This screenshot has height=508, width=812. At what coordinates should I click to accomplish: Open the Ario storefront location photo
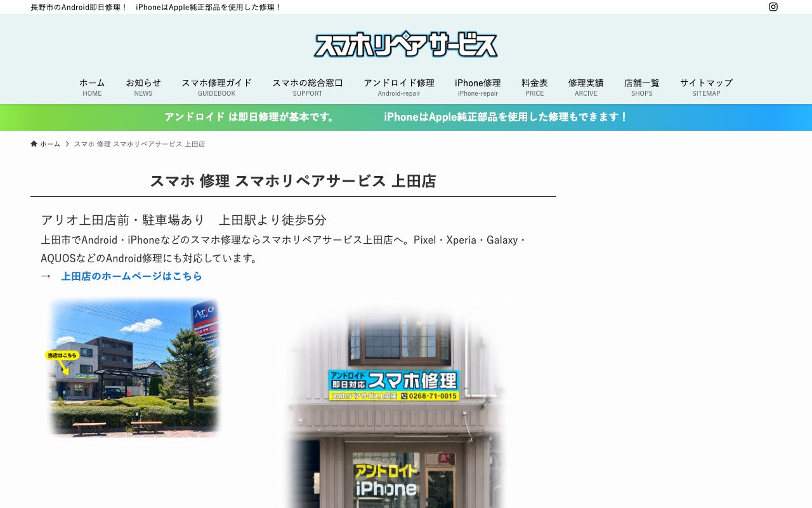(133, 367)
